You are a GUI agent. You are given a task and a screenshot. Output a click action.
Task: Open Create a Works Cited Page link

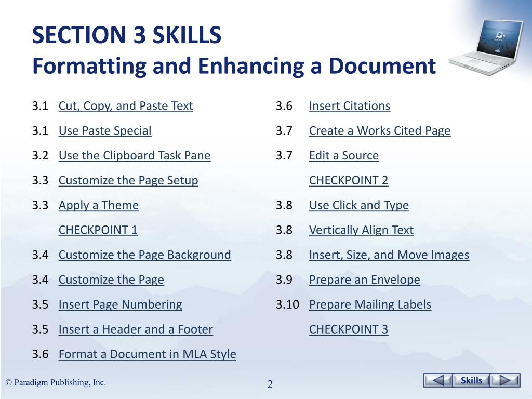pyautogui.click(x=380, y=130)
